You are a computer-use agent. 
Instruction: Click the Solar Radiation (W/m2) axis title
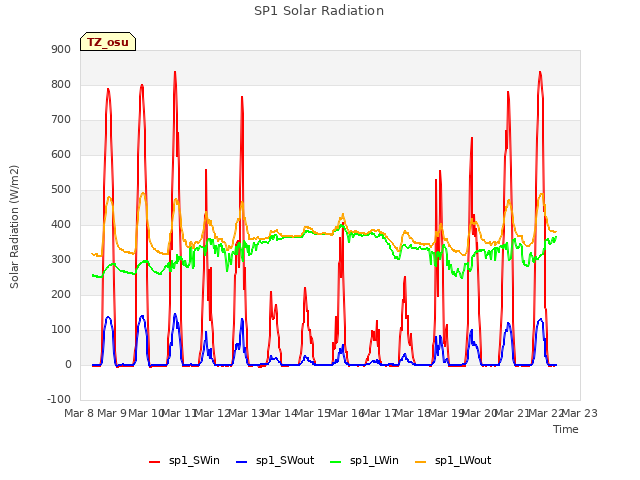tap(14, 227)
